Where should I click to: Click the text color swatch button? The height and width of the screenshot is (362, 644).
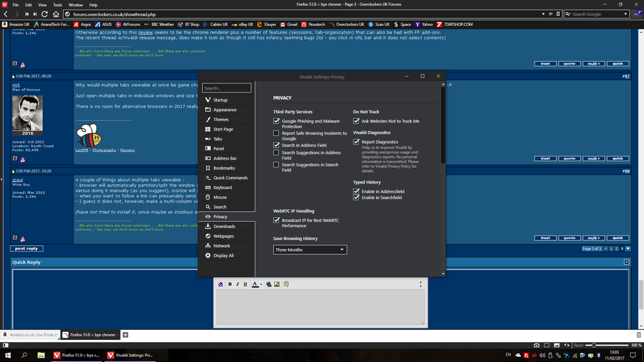(x=255, y=284)
